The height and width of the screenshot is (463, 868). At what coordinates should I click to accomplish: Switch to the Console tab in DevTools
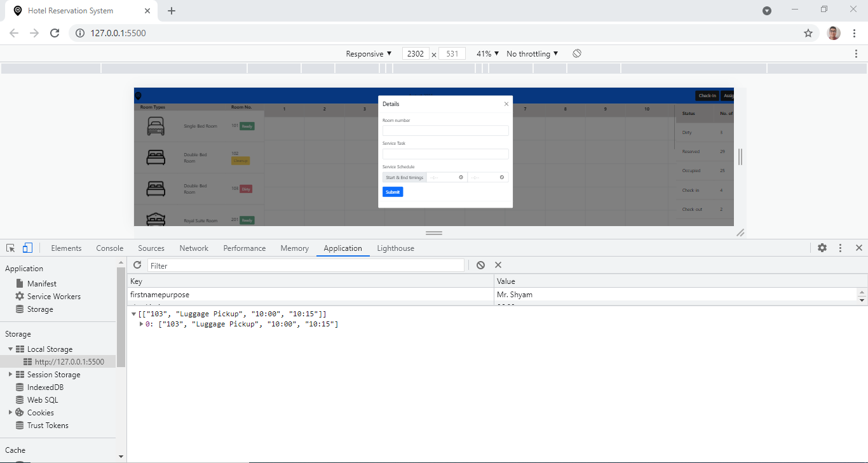[109, 248]
